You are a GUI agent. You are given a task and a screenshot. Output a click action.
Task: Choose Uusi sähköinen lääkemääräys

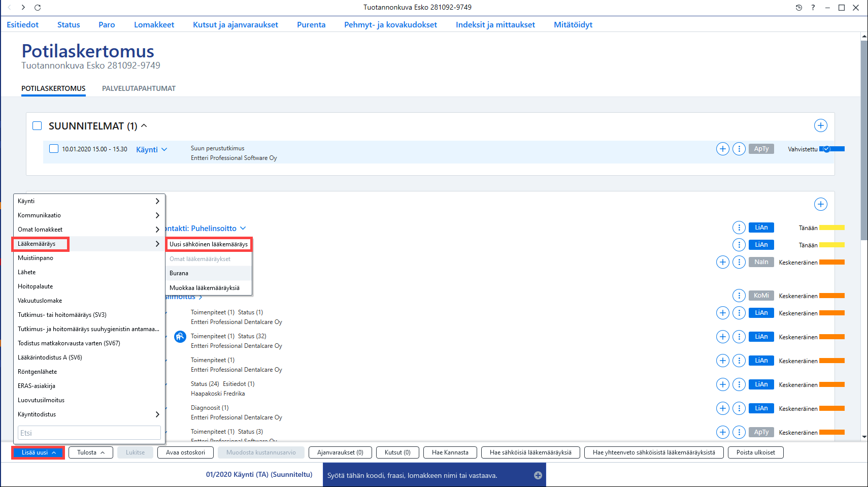209,244
